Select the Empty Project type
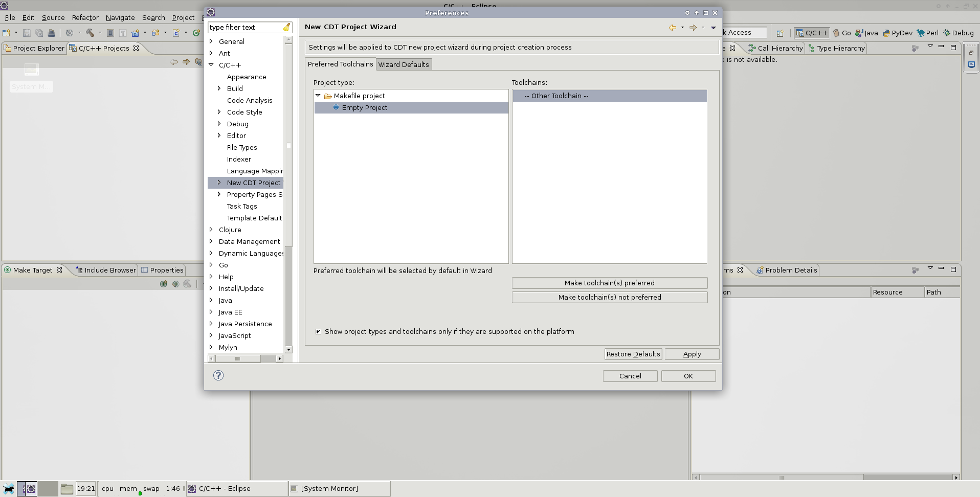Image resolution: width=980 pixels, height=497 pixels. coord(411,107)
